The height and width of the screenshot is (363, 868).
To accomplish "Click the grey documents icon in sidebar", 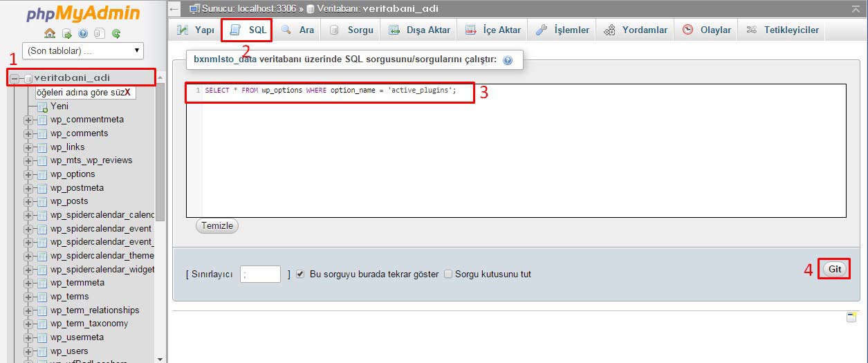I will click(x=100, y=33).
